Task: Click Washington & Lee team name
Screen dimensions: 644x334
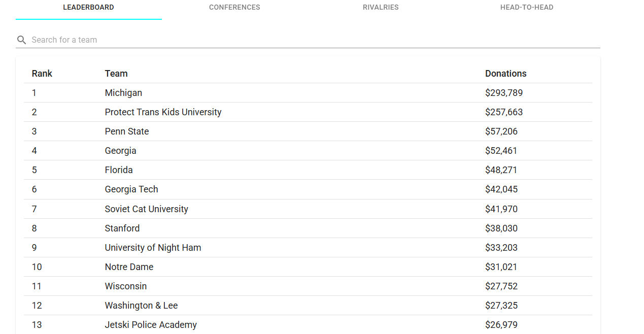Action: 142,306
